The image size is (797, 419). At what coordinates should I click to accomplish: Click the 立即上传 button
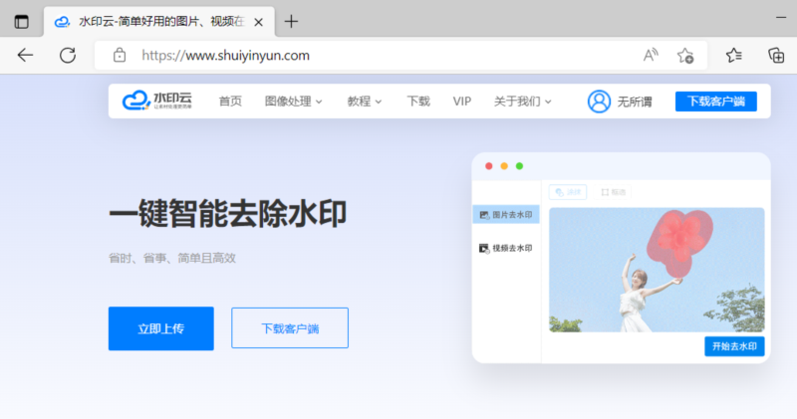pos(160,328)
